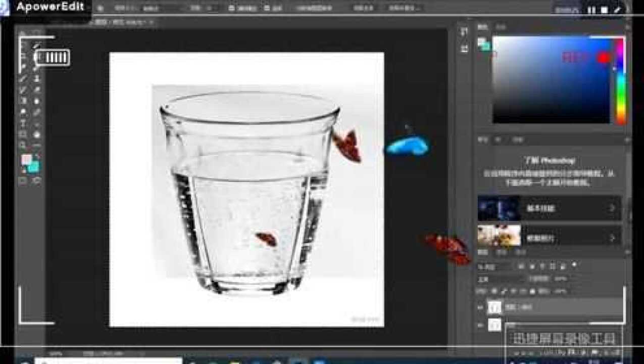Select the Type tool in the toolbar
This screenshot has height=364, width=644.
coord(23,123)
